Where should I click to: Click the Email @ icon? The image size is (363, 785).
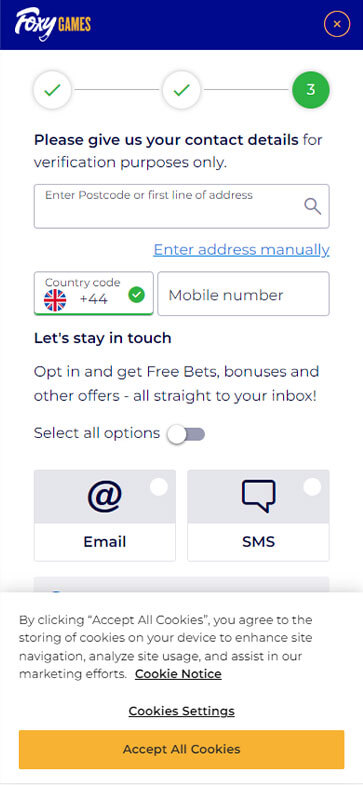coord(105,496)
